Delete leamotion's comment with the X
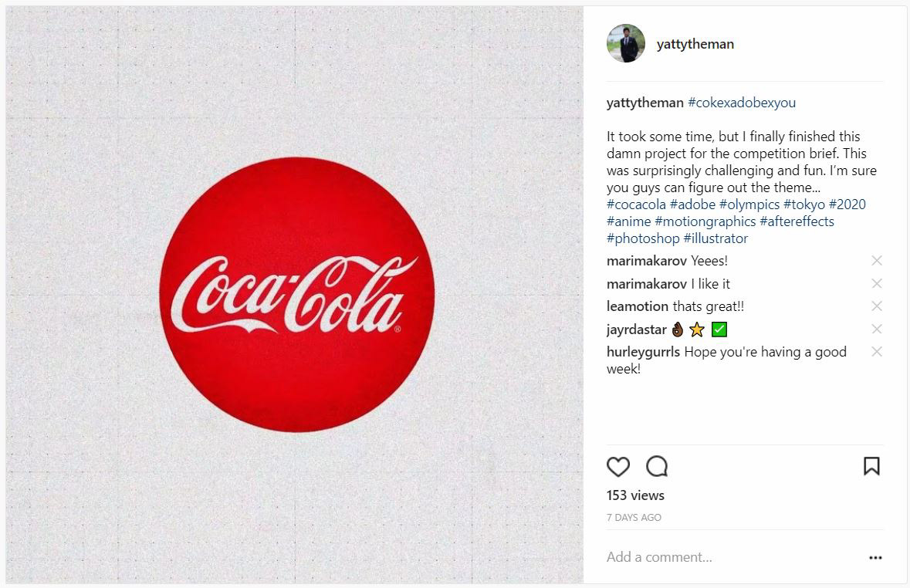Screen dimensions: 910x588 876,306
